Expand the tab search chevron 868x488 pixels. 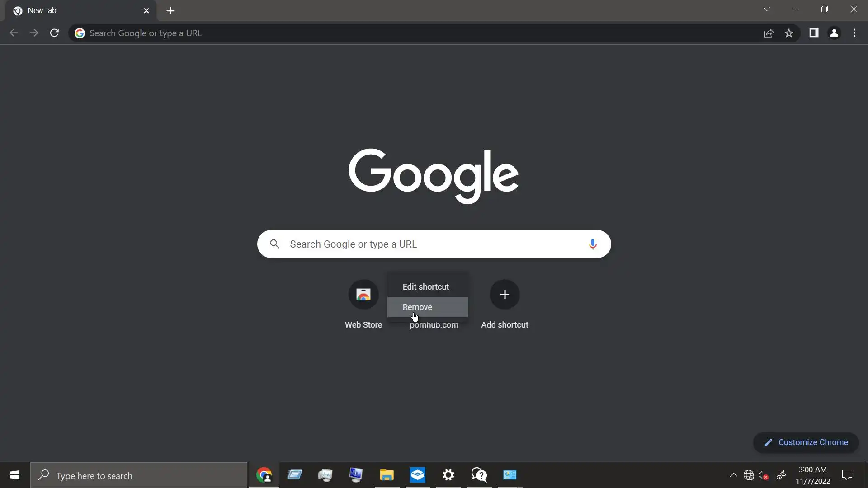click(x=767, y=9)
